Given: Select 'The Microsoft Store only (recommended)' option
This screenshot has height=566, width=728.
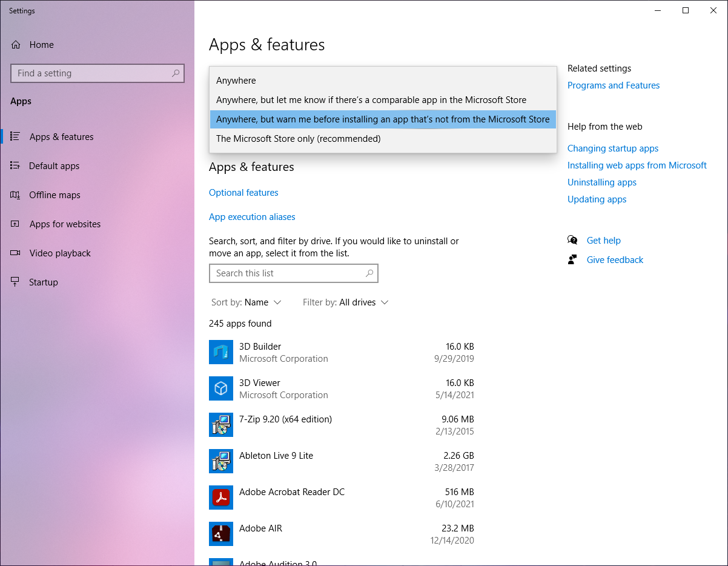Looking at the screenshot, I should point(299,139).
